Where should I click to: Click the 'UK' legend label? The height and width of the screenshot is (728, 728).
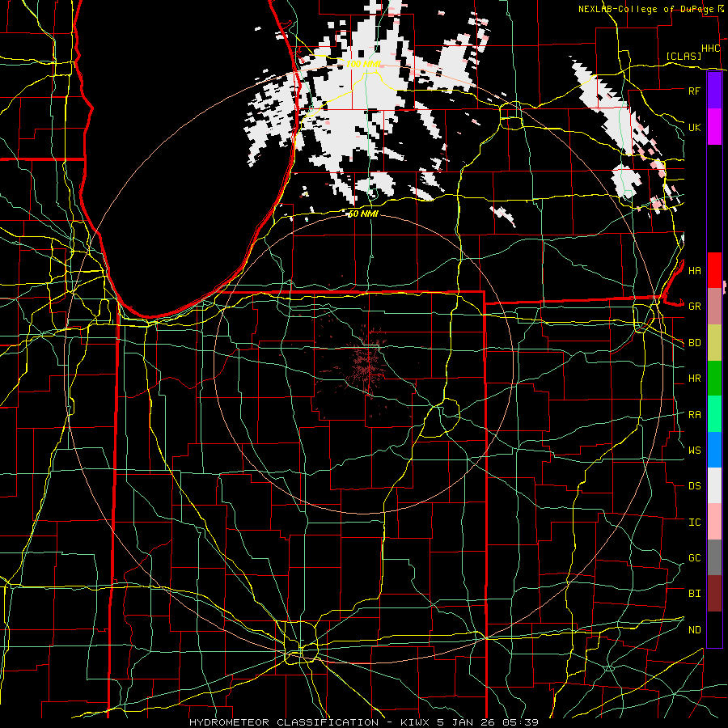pyautogui.click(x=694, y=127)
